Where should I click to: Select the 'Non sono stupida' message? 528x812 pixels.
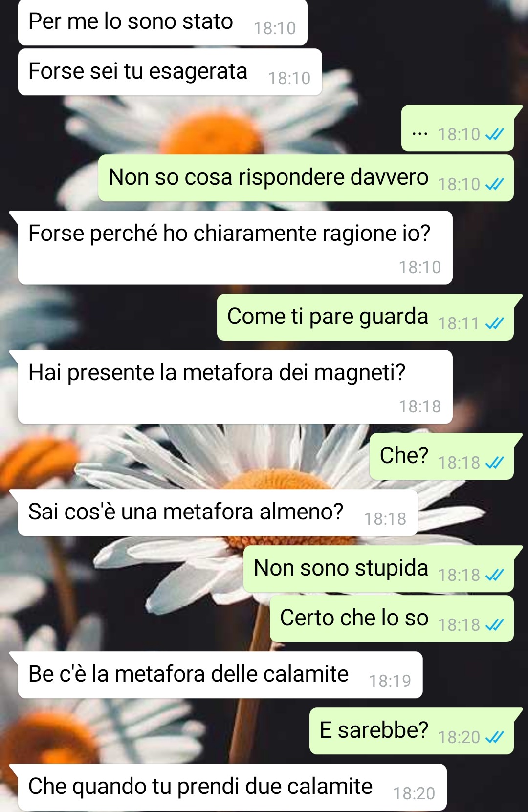(378, 569)
